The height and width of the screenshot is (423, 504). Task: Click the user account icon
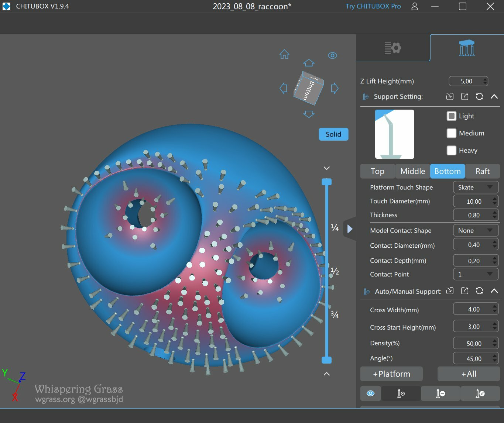coord(415,6)
